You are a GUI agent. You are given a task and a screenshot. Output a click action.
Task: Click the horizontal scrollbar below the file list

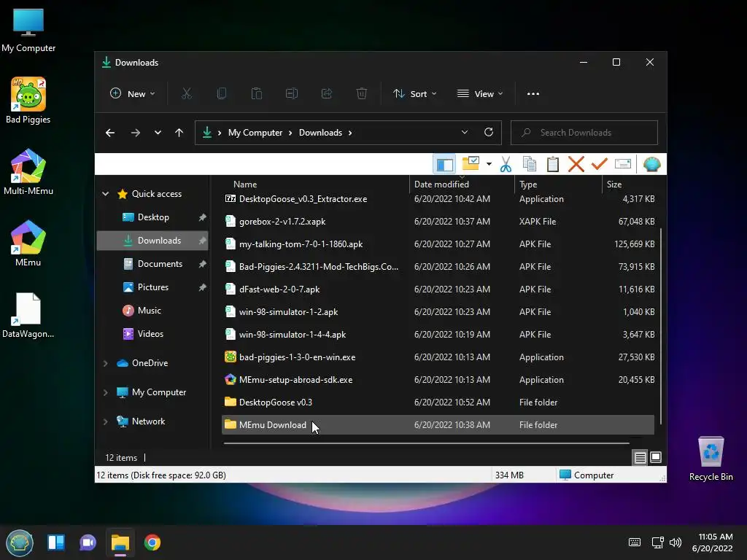tap(426, 443)
